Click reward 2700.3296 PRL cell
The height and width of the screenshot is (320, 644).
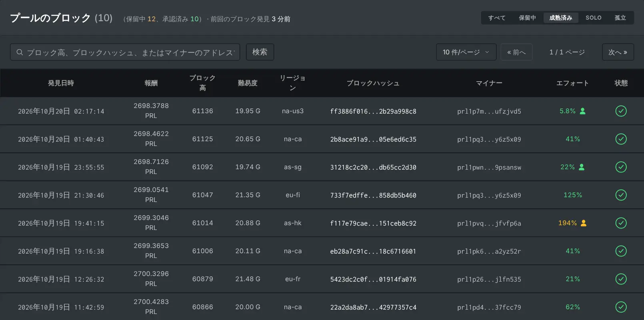coord(151,279)
